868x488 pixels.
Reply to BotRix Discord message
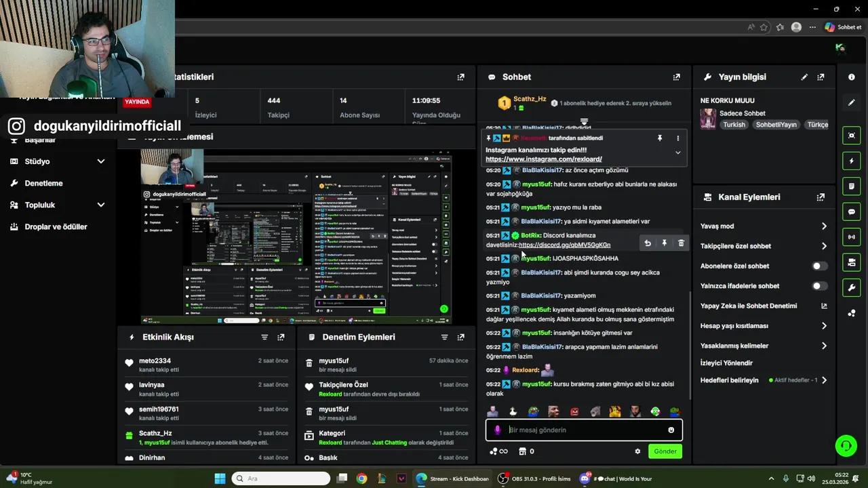click(648, 243)
